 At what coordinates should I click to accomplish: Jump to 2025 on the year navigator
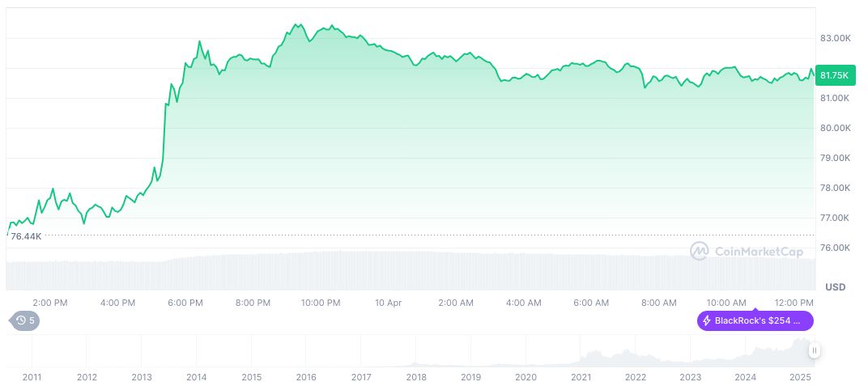(800, 377)
